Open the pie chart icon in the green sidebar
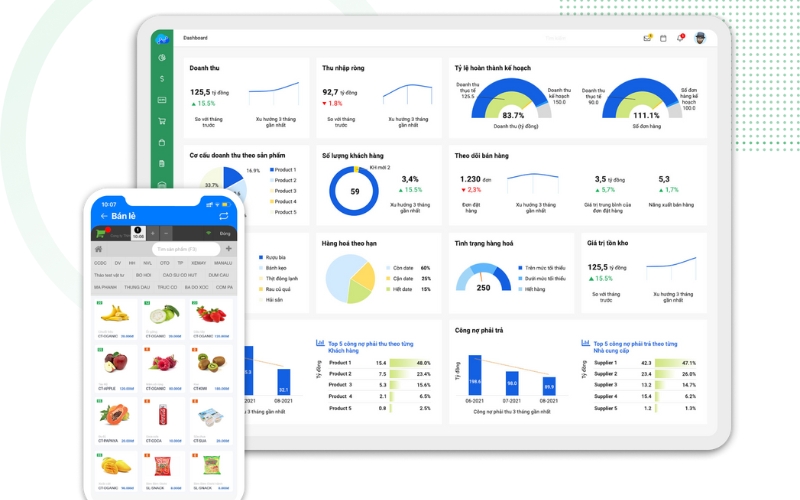800x500 pixels. (162, 58)
